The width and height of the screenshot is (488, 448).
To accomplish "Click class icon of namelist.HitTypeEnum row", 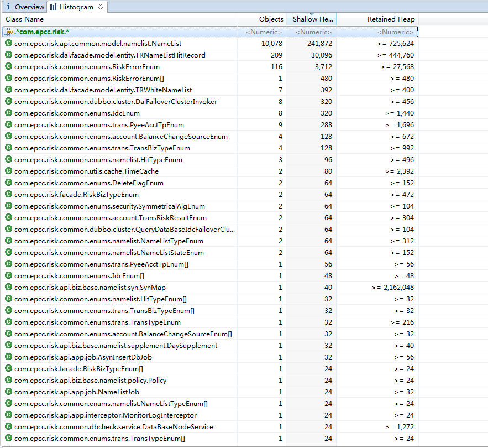I will [9, 159].
